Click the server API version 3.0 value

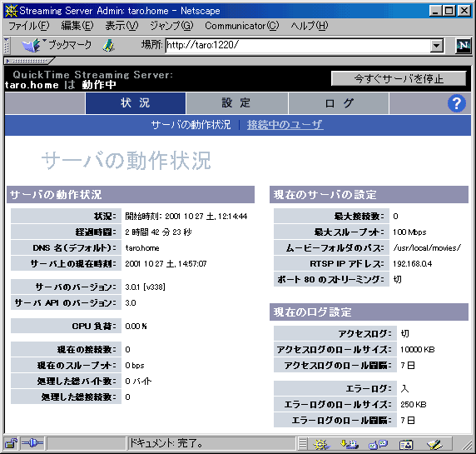point(131,302)
